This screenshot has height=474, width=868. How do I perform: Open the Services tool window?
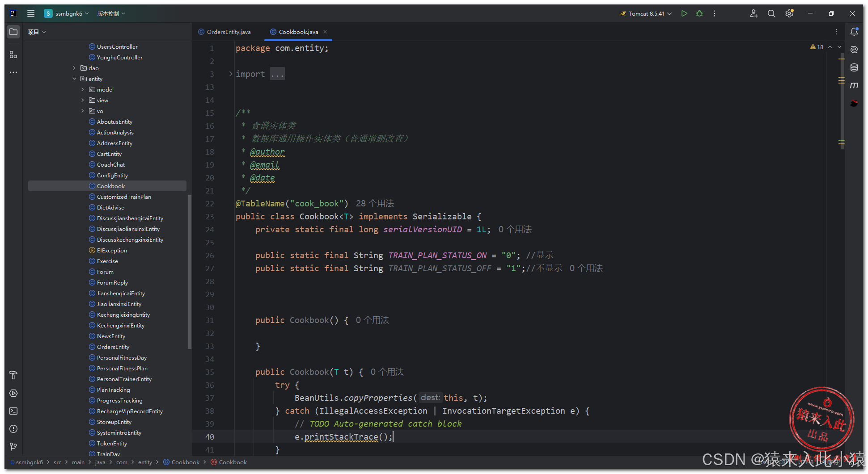[13, 393]
